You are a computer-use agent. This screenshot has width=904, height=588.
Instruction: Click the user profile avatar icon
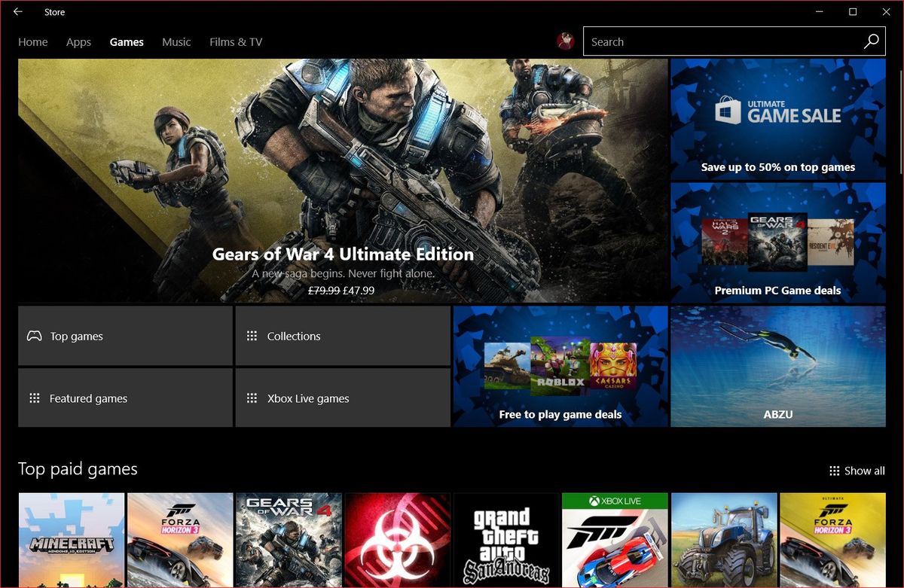pyautogui.click(x=563, y=41)
